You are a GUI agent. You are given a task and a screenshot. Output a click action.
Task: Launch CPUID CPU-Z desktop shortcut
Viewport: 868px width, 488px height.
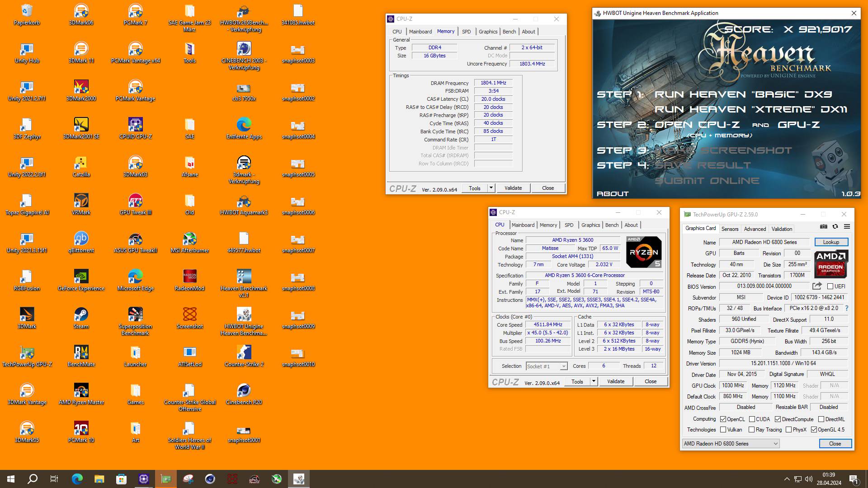pyautogui.click(x=135, y=128)
